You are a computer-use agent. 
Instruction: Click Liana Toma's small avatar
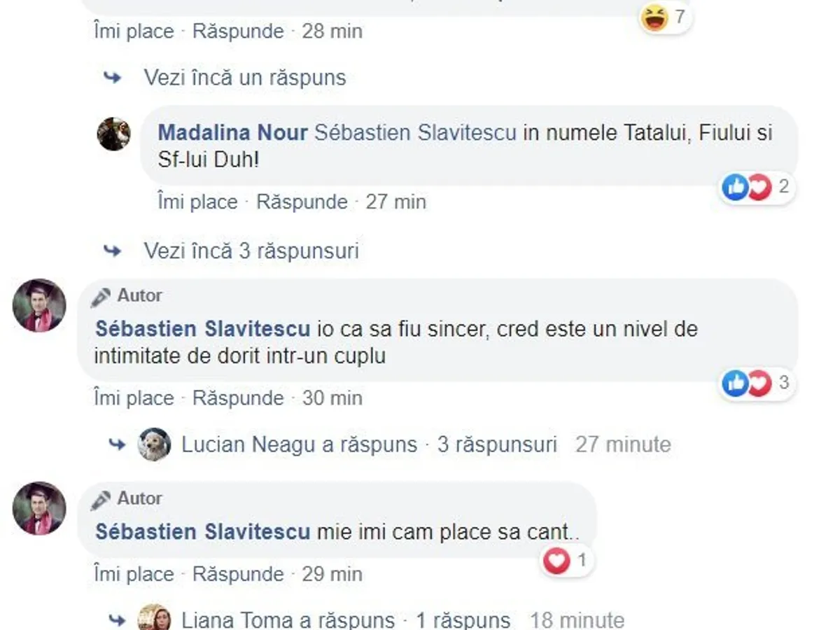pos(154,618)
